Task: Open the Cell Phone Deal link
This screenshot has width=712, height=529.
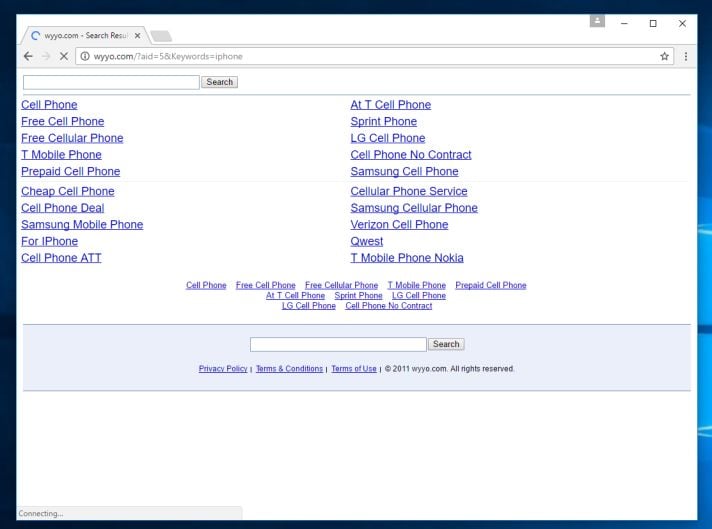Action: tap(63, 208)
